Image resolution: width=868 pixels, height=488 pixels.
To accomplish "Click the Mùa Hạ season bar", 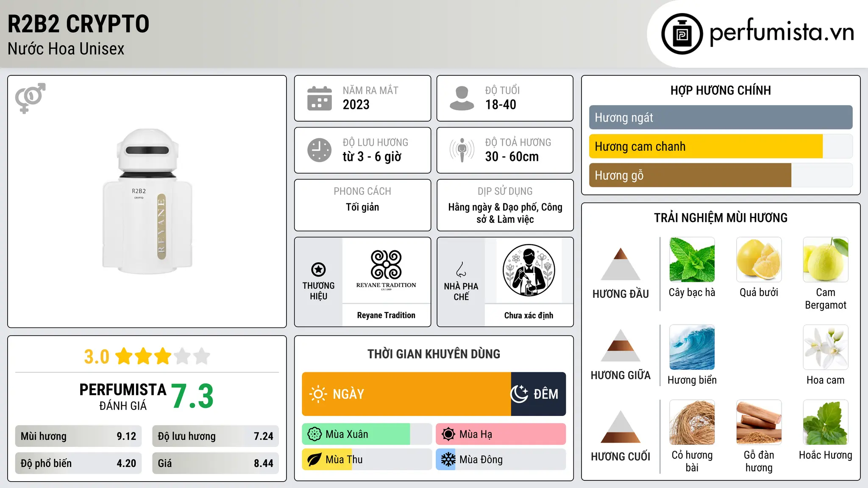I will click(x=501, y=434).
